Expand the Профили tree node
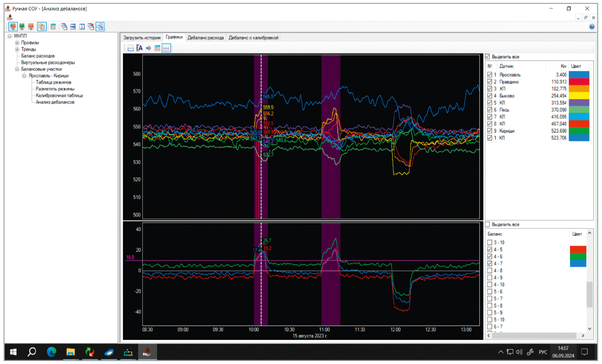Viewport: 602px width, 364px height. tap(17, 43)
